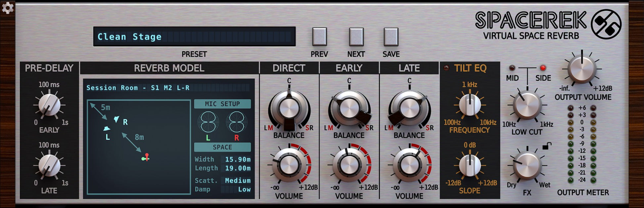
Task: Enable the MID low cut LED
Action: coord(512,68)
